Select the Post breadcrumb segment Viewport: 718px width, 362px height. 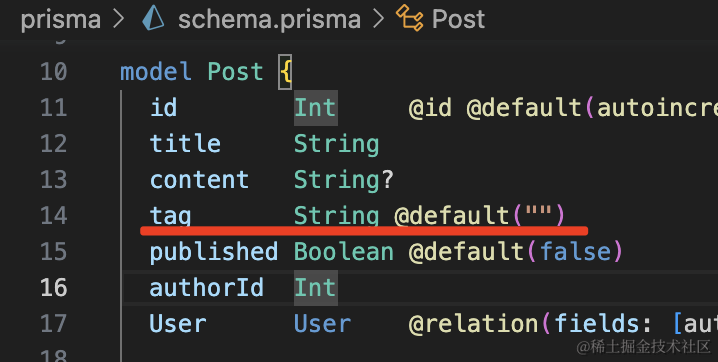click(458, 19)
